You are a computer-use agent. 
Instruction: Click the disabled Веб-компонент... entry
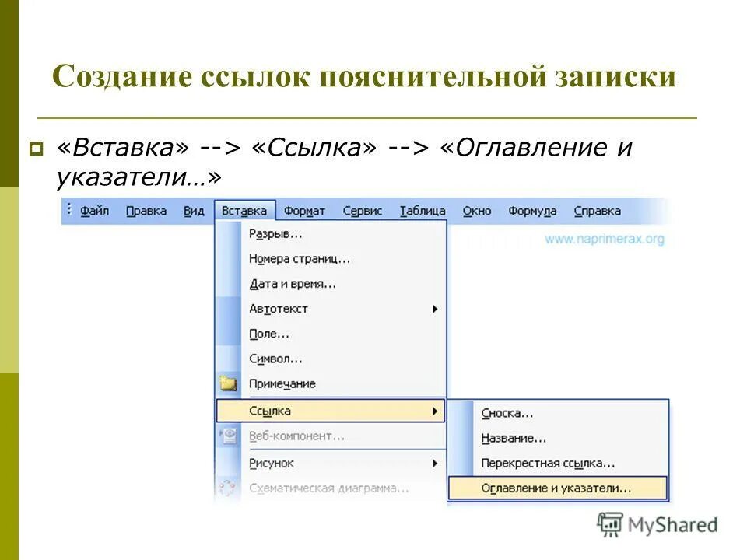331,436
